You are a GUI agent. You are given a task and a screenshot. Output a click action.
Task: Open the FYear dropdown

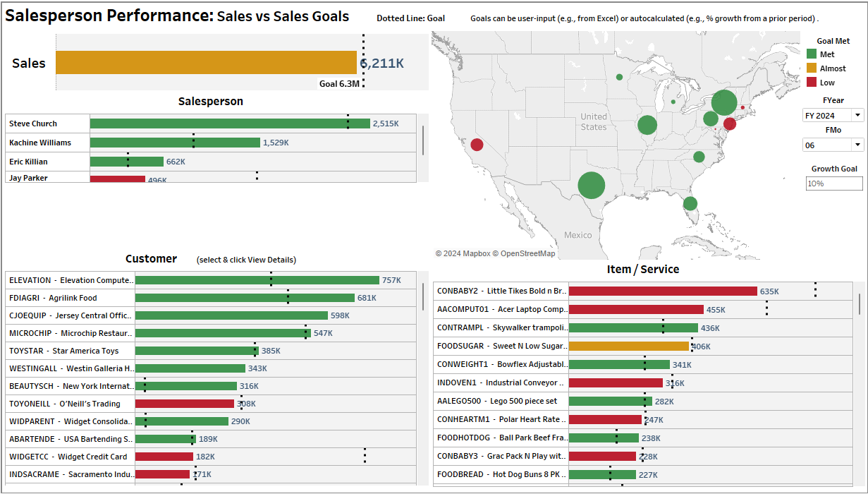coord(833,115)
